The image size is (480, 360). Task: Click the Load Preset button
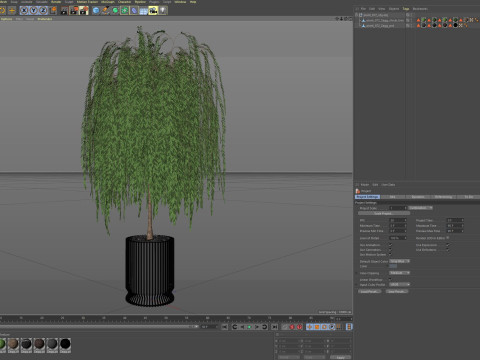click(x=370, y=291)
